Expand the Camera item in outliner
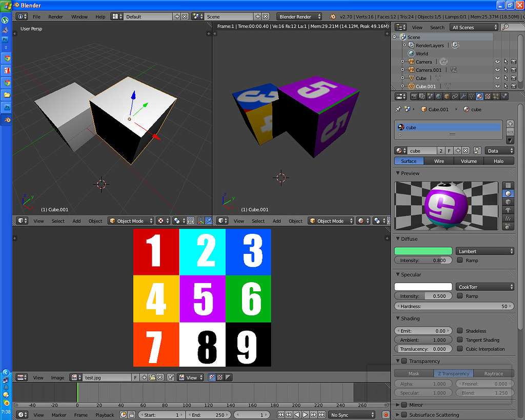Viewport: 525px width, 420px height. point(402,62)
